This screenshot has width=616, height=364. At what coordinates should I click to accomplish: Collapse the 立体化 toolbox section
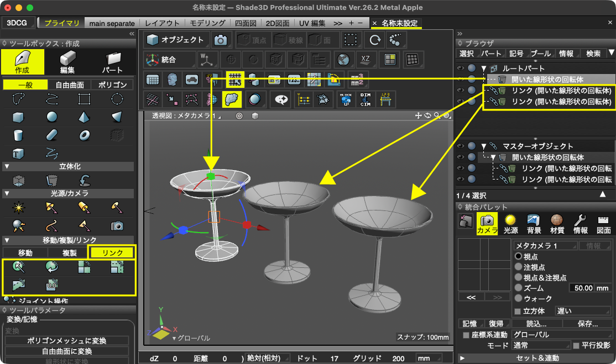coord(7,166)
